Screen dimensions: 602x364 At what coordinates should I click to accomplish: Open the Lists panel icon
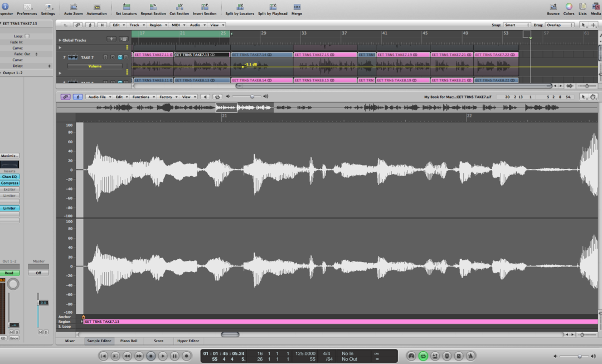(583, 7)
